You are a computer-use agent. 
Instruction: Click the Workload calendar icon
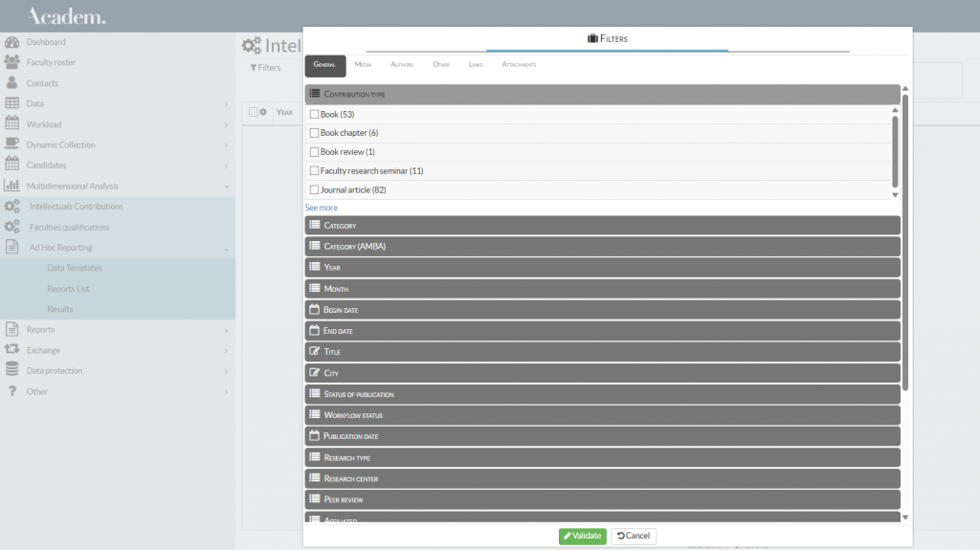[x=11, y=124]
